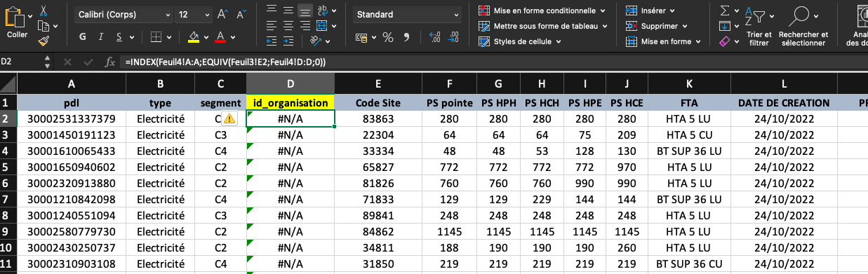Toggle bold G formatting
Viewport: 868px width, 274px height.
coord(83,36)
